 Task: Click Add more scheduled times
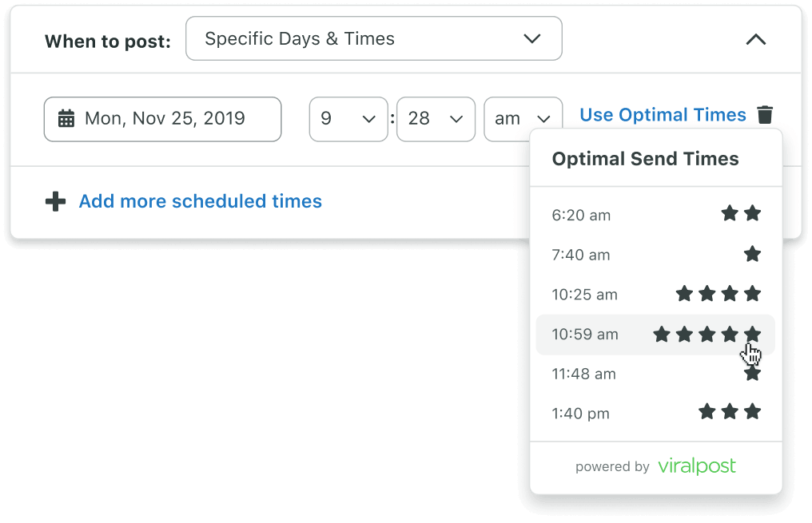coord(200,201)
